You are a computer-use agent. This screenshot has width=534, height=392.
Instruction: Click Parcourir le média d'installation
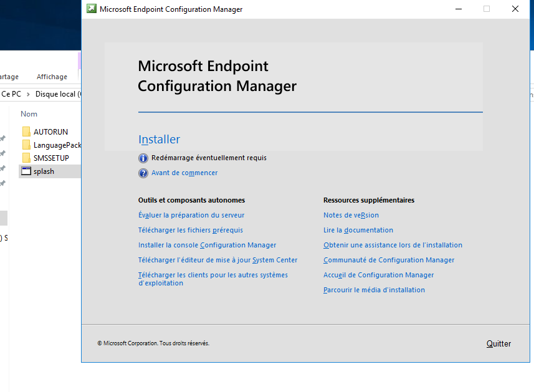[374, 290]
